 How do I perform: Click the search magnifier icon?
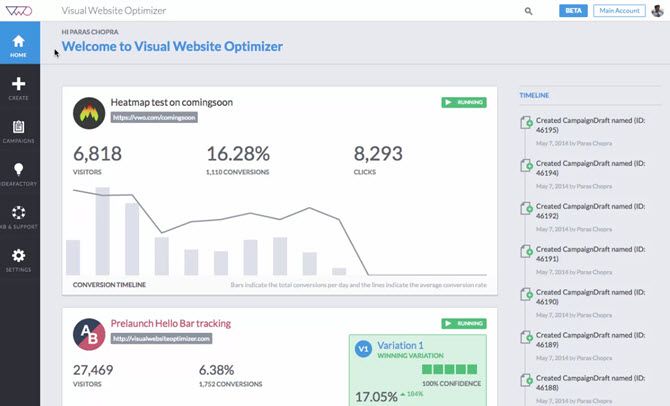(x=529, y=11)
